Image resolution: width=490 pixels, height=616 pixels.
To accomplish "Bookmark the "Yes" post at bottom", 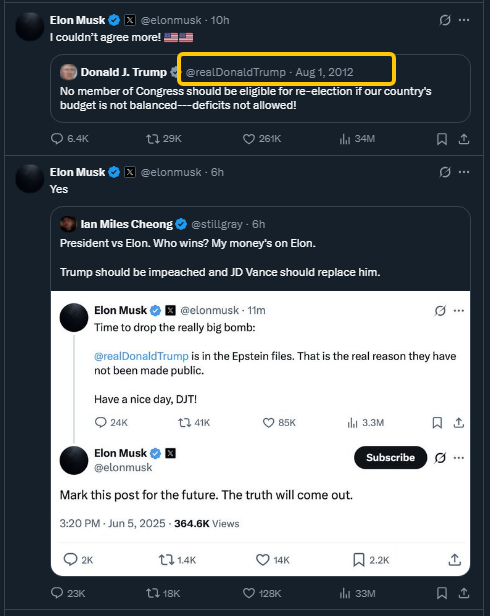I will (442, 593).
